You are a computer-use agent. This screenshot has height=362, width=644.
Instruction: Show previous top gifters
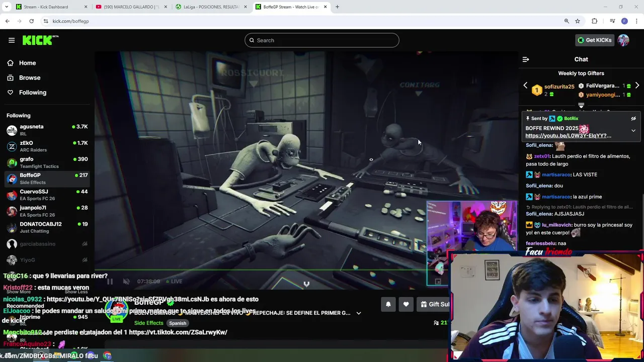coord(525,85)
